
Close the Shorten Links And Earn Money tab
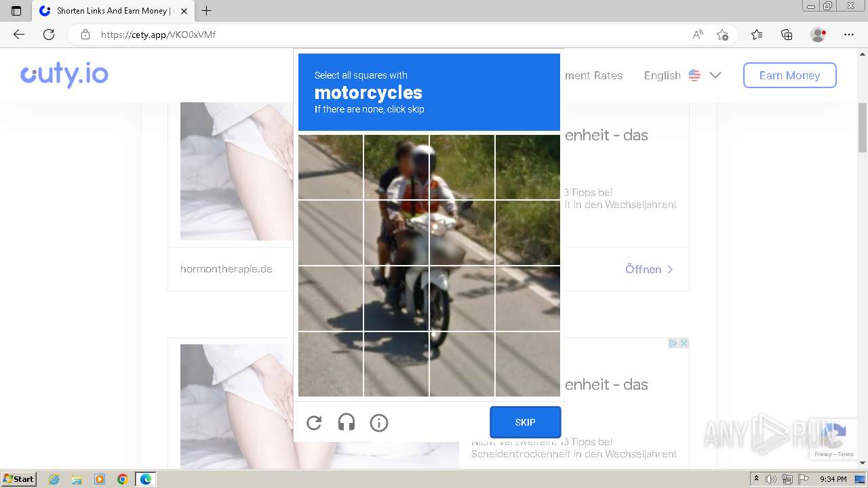(x=184, y=11)
